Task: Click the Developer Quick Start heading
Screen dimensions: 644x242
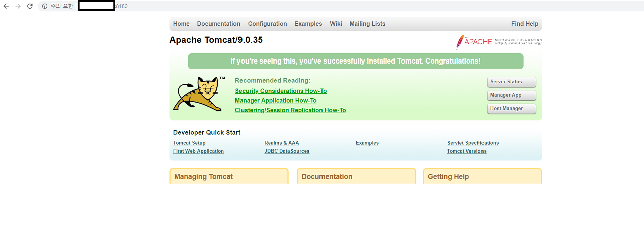Action: pyautogui.click(x=207, y=133)
